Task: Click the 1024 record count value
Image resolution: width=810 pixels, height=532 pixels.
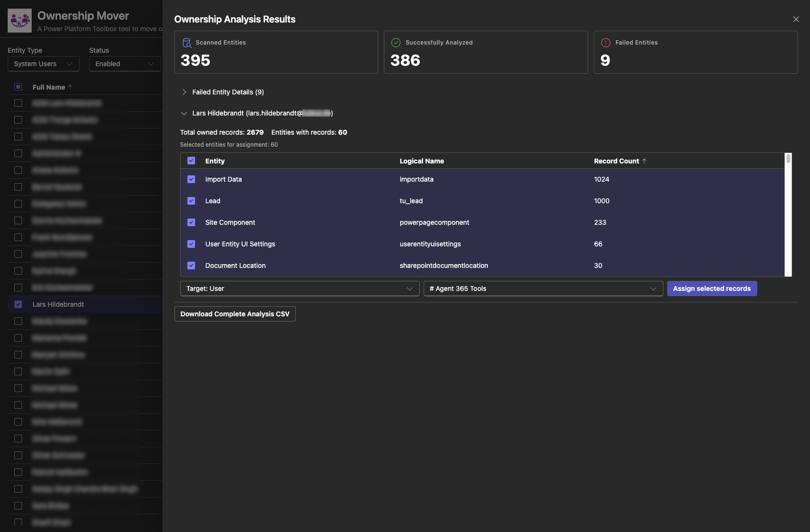Action: pyautogui.click(x=602, y=179)
